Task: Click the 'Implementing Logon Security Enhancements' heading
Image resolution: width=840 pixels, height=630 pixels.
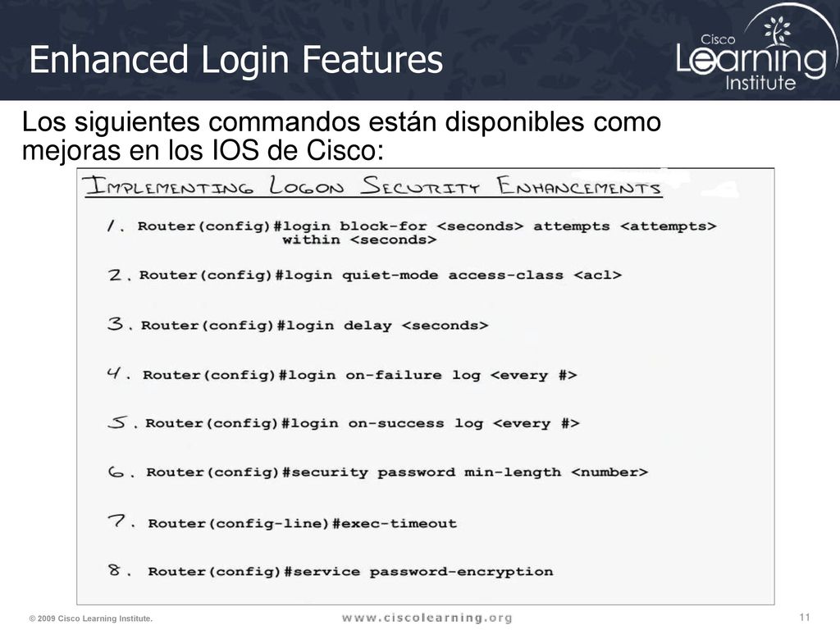Action: 372,186
